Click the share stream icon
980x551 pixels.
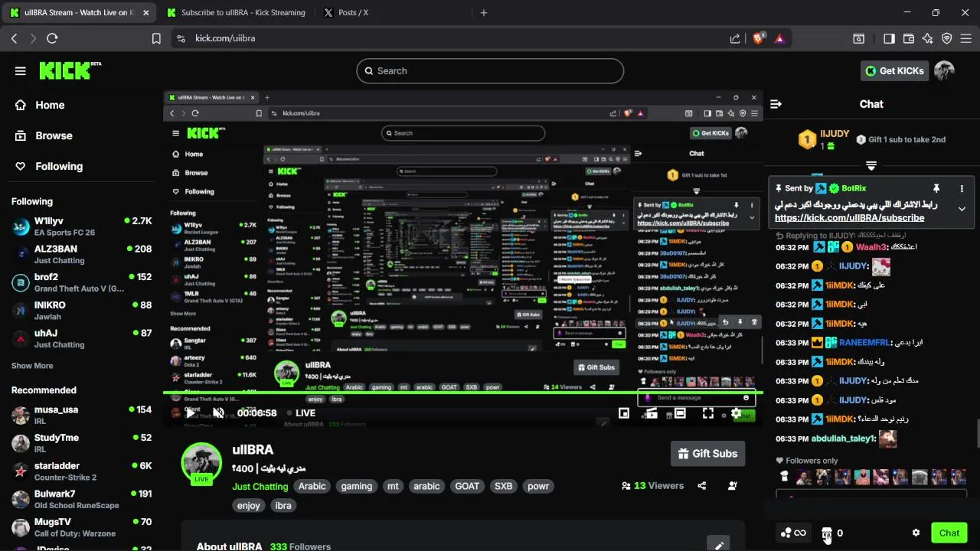pyautogui.click(x=702, y=486)
